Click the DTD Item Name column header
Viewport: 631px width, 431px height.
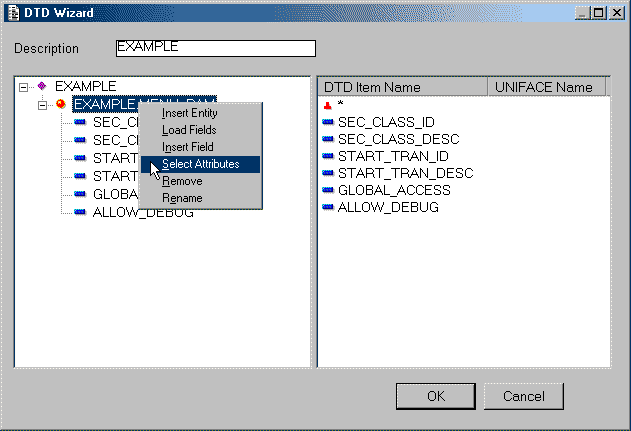click(401, 88)
